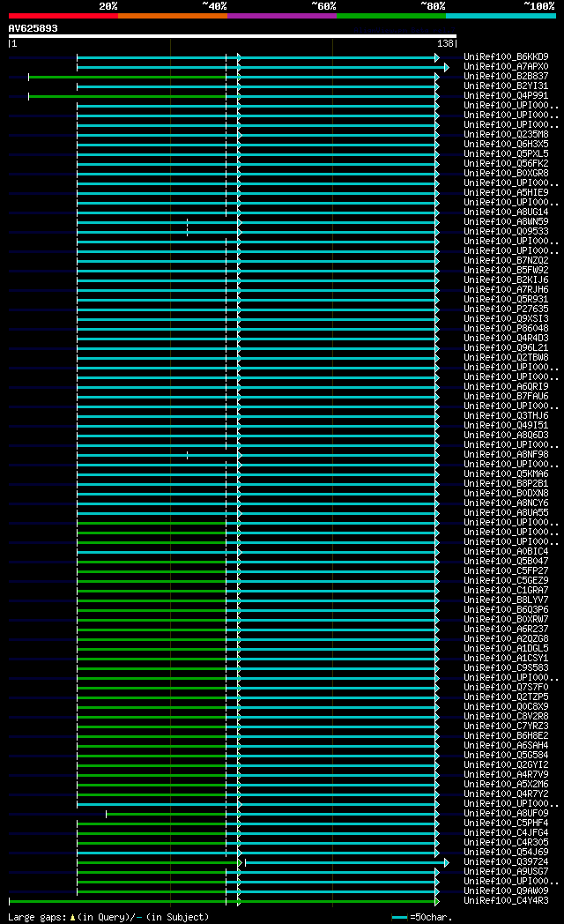This screenshot has height=924, width=564.
Task: Select the UniRef100_B2B837 label
Action: [x=506, y=76]
